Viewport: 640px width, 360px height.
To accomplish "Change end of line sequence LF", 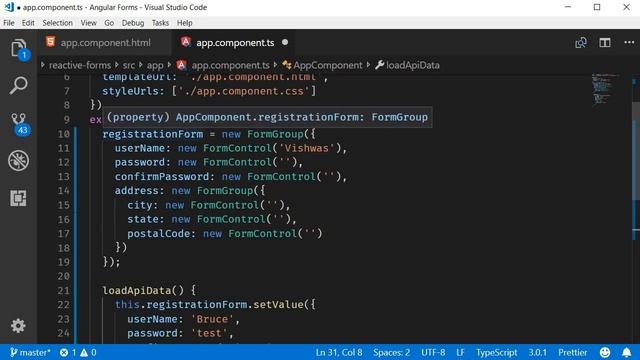I will click(x=460, y=352).
